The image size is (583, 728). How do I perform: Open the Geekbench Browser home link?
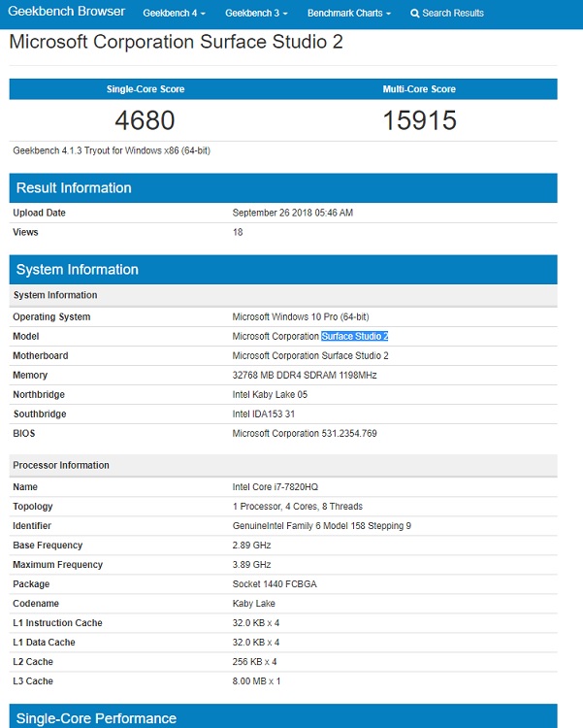pyautogui.click(x=66, y=12)
